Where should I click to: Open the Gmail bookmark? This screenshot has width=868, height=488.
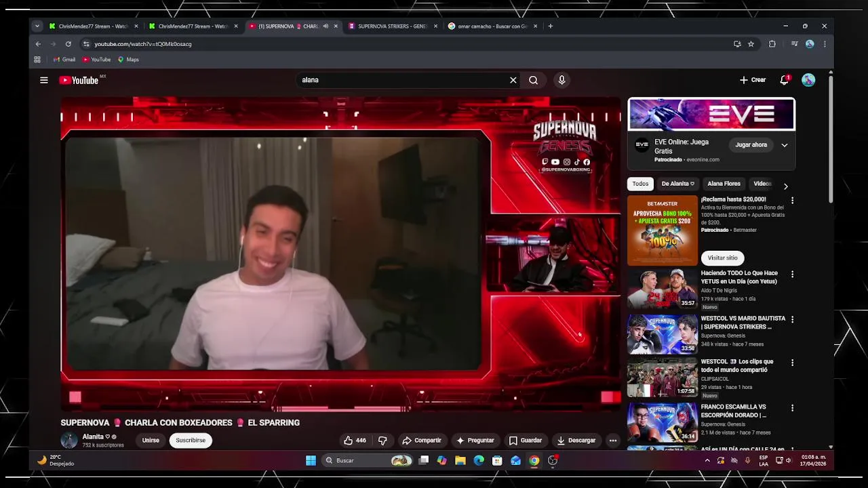(64, 60)
